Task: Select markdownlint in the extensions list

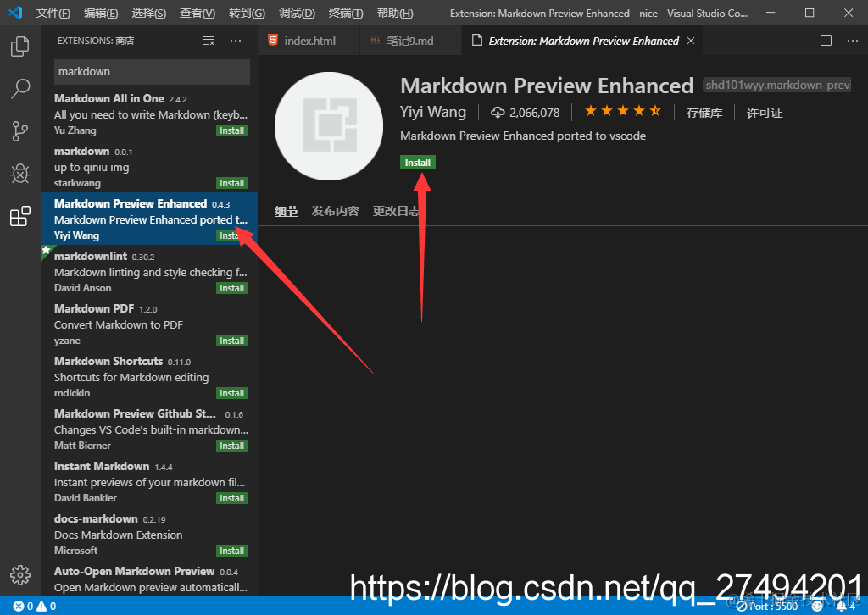Action: coord(149,272)
